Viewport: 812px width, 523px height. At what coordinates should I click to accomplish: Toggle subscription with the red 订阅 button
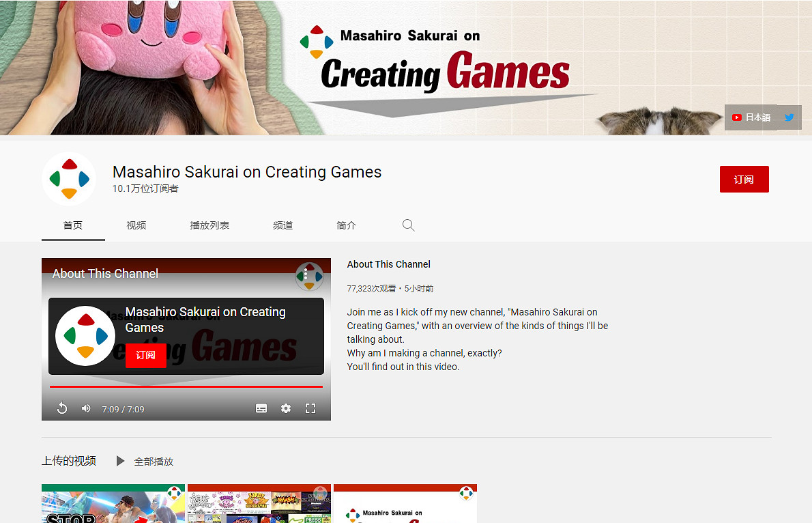pyautogui.click(x=744, y=179)
